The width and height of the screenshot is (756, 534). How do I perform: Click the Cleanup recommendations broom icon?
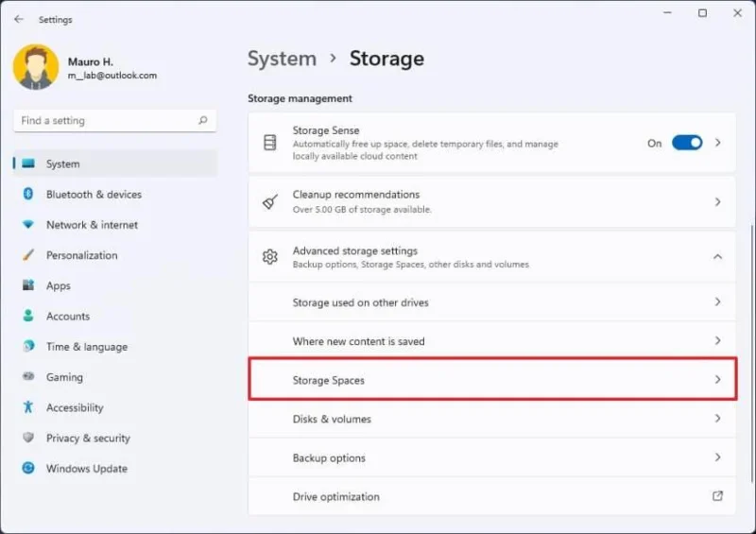[270, 201]
